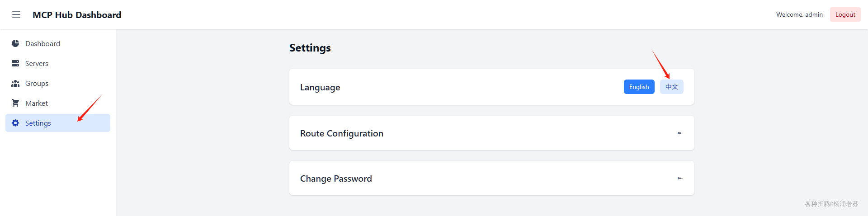Click the Groups people icon

[15, 83]
